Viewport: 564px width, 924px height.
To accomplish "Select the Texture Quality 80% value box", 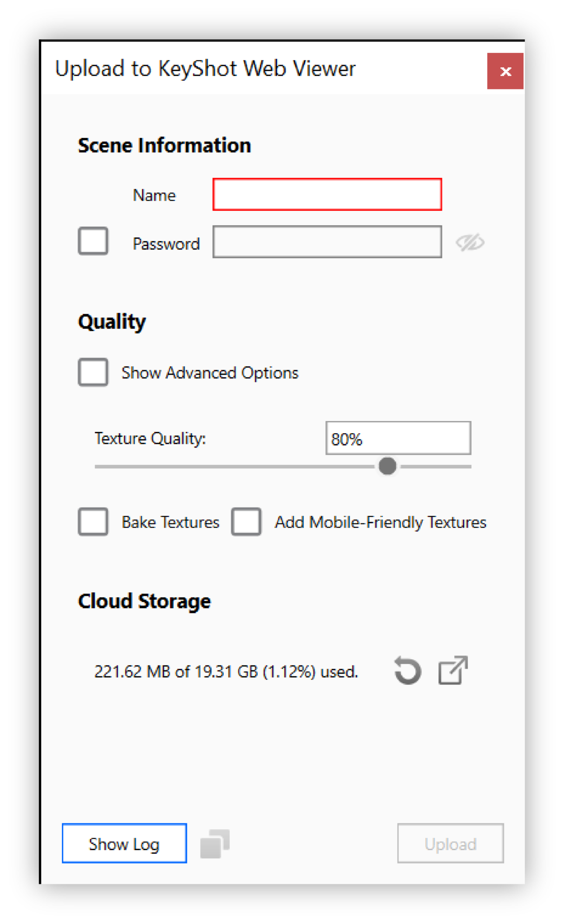I will pos(398,438).
